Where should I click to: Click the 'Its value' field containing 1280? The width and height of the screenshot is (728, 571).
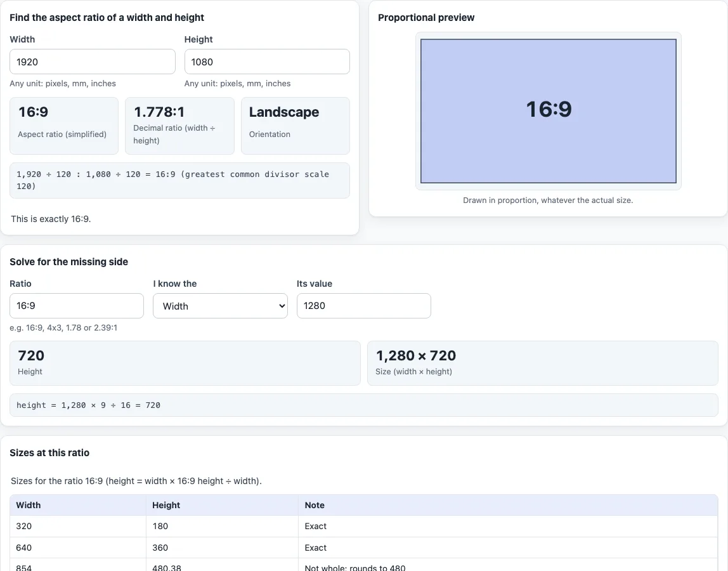pyautogui.click(x=363, y=306)
